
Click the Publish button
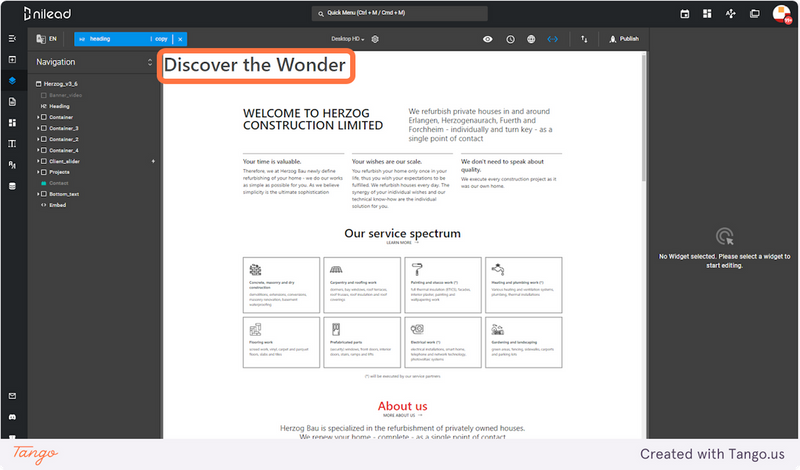point(624,39)
